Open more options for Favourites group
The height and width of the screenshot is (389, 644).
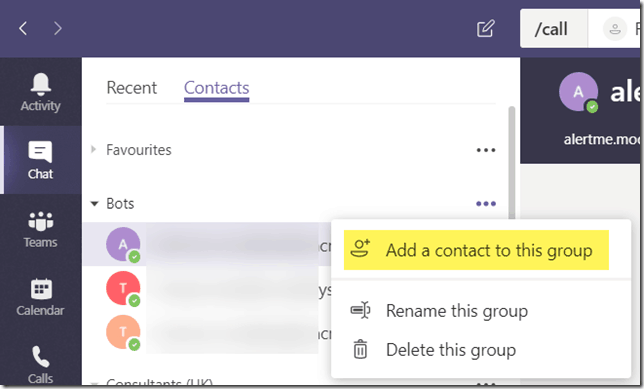(x=486, y=150)
